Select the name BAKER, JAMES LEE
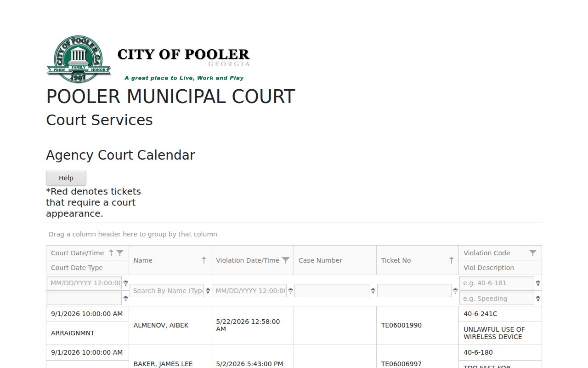Screen dimensions: 588x368 click(163, 364)
